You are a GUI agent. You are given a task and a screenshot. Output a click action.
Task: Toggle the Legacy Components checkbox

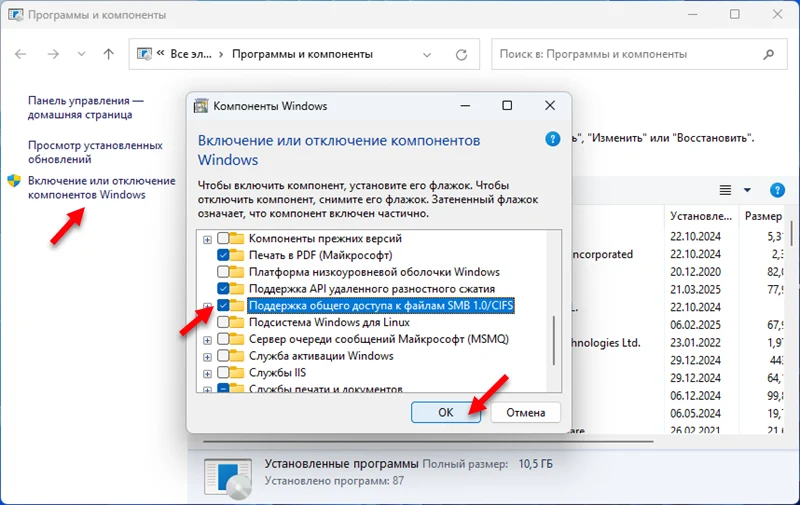[223, 238]
